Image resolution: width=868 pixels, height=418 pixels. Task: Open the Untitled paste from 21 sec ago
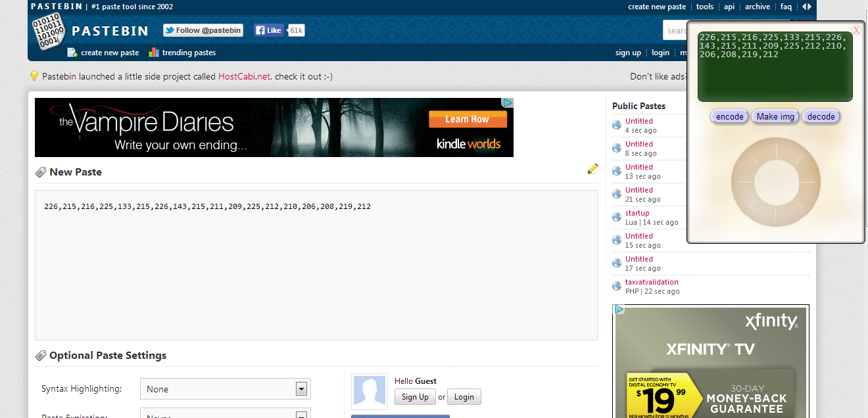[639, 190]
